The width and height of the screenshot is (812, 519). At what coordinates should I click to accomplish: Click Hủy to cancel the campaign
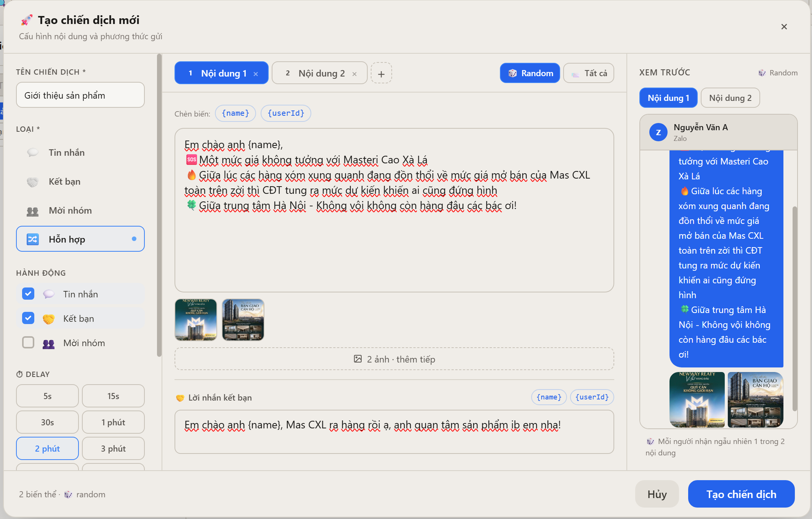pyautogui.click(x=657, y=494)
